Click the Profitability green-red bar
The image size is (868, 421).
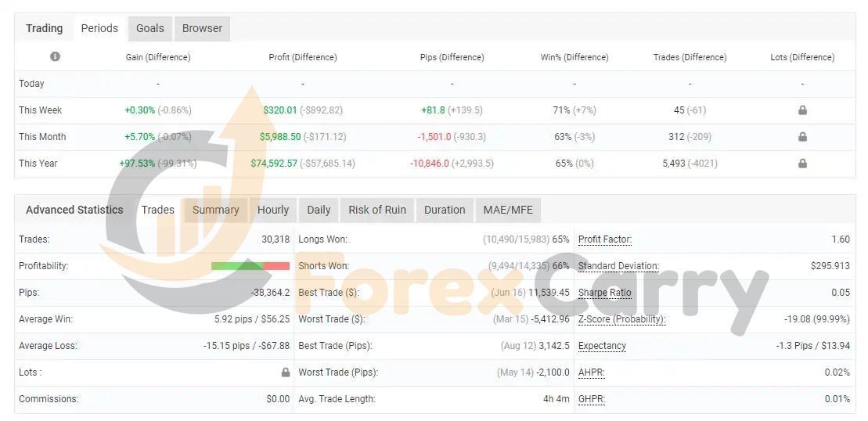250,266
